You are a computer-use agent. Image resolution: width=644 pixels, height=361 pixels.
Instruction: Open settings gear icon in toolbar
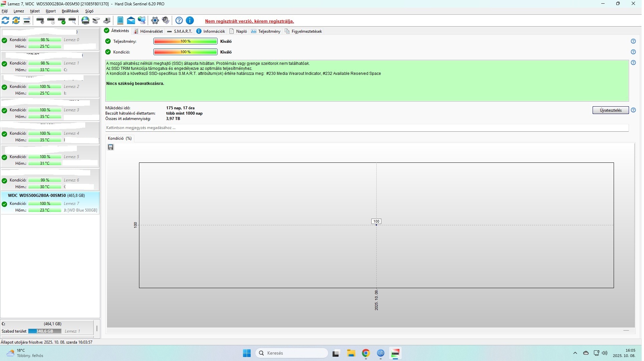pyautogui.click(x=155, y=21)
